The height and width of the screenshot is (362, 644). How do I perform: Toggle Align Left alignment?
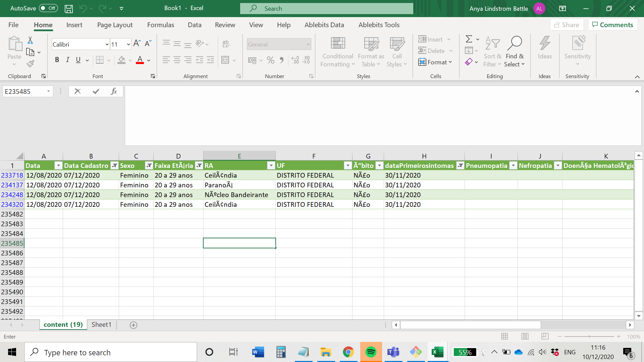pos(166,60)
